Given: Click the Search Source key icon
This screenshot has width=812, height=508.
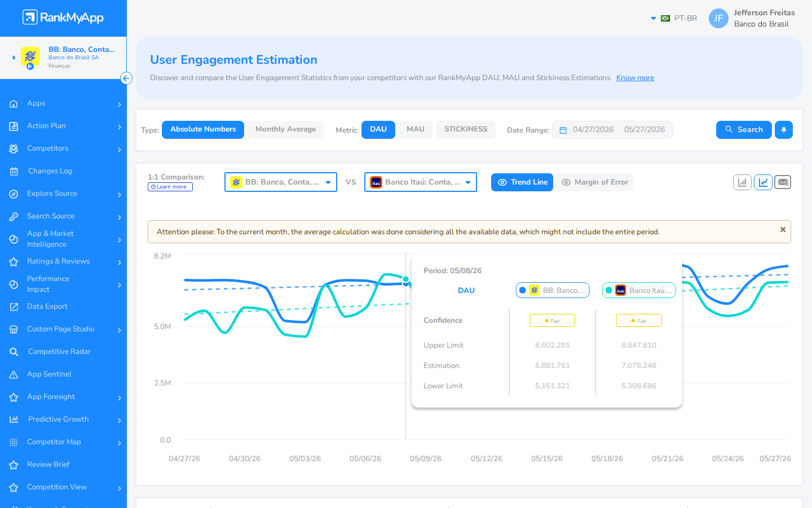Looking at the screenshot, I should coord(14,217).
